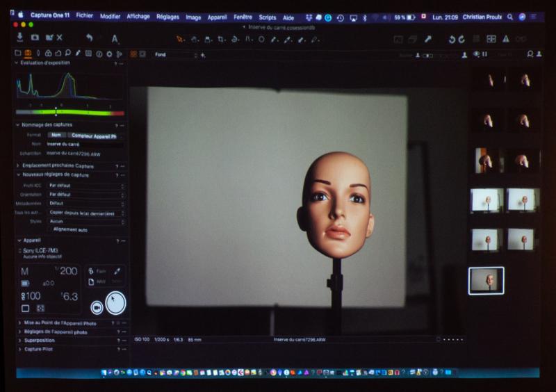Select the Crop tool in cursor toolbar
The image size is (556, 392).
click(221, 40)
